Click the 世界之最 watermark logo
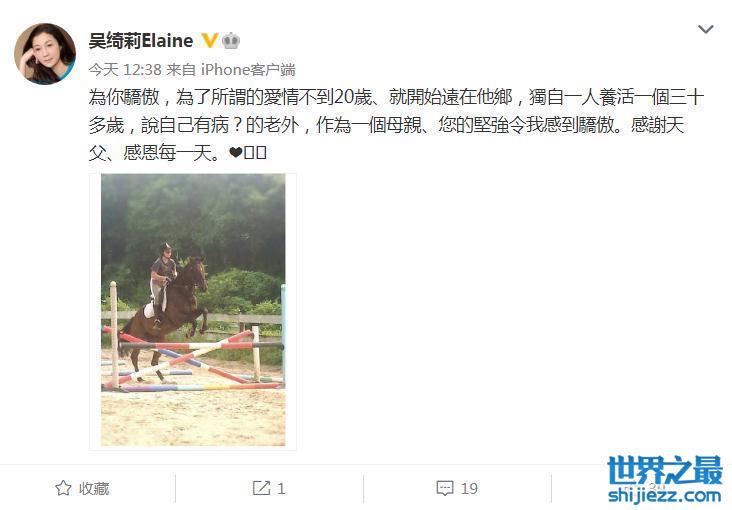This screenshot has height=510, width=732. click(665, 471)
